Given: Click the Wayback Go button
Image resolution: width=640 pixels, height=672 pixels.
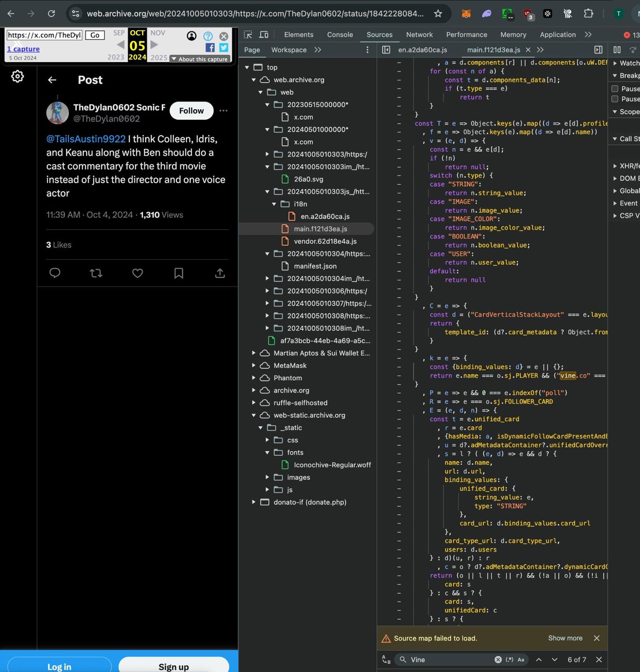Looking at the screenshot, I should [x=95, y=35].
